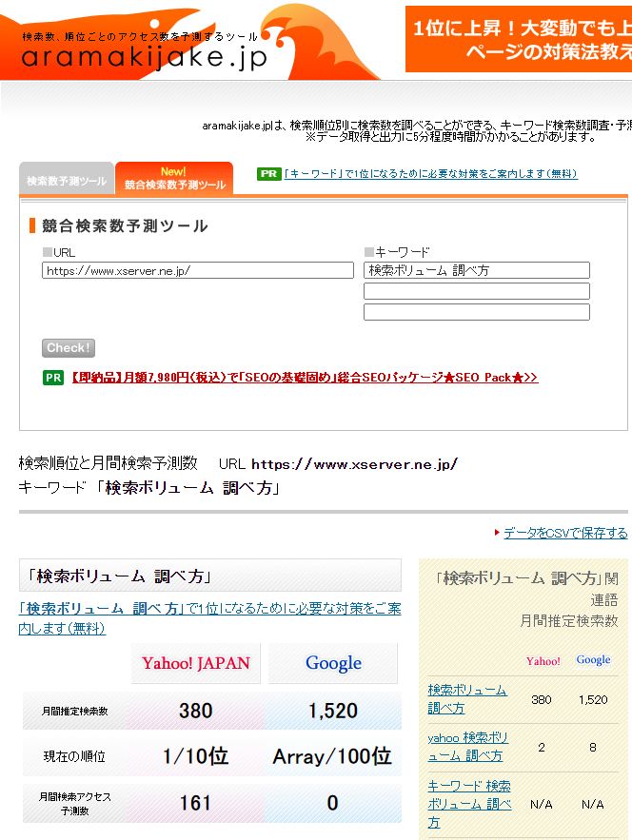
Task: Click the 競合検索数予測ツール section heading
Action: click(x=125, y=225)
